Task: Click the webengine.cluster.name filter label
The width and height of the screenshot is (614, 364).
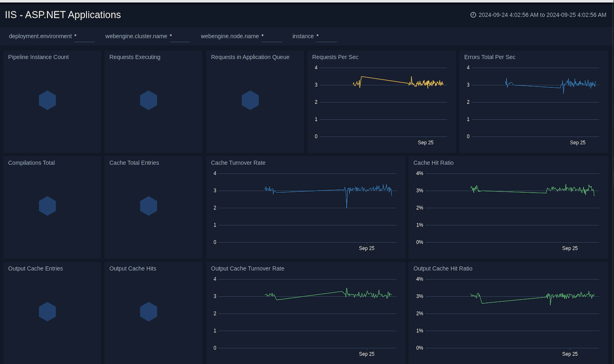Action: (136, 36)
